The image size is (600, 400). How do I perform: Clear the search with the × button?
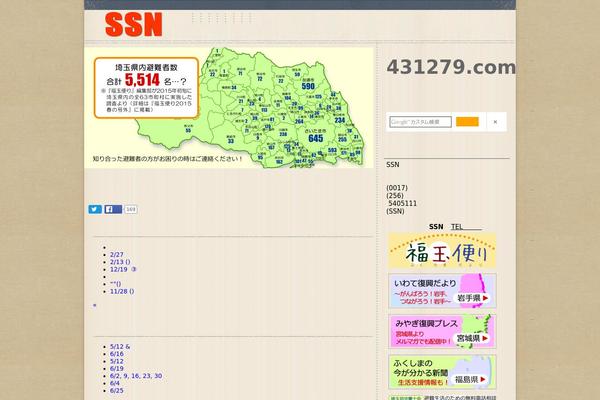495,122
